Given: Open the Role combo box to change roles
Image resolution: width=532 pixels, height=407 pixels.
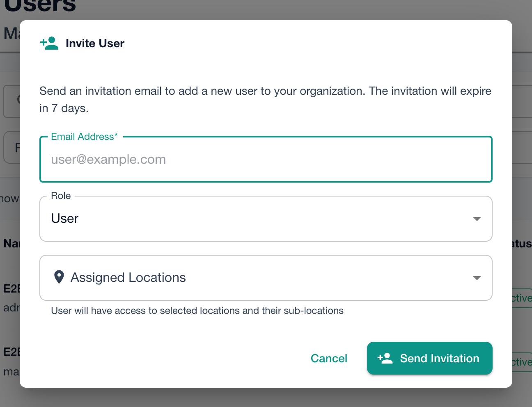Looking at the screenshot, I should [x=266, y=219].
